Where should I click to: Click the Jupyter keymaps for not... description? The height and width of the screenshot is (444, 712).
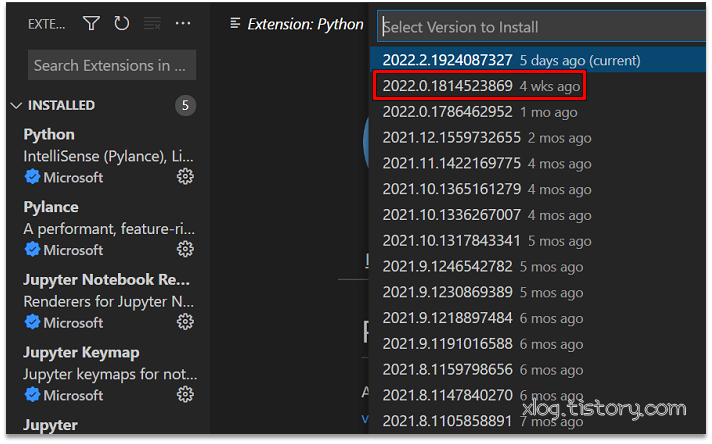(110, 374)
